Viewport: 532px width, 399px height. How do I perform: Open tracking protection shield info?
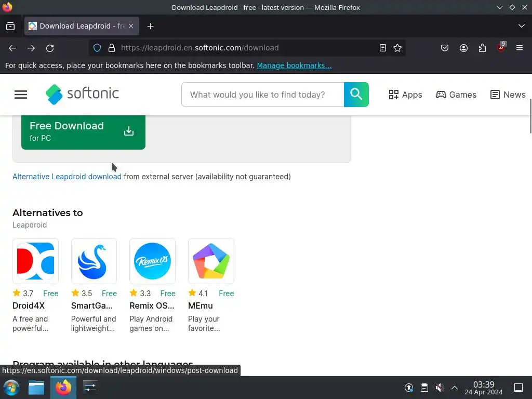97,48
